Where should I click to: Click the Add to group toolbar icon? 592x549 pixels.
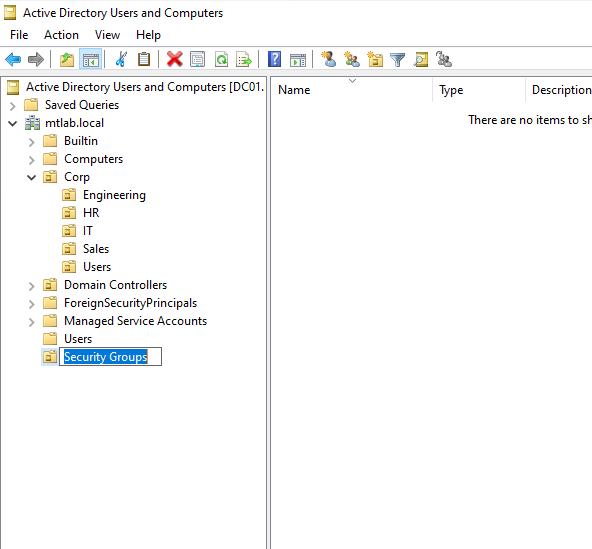click(x=444, y=59)
